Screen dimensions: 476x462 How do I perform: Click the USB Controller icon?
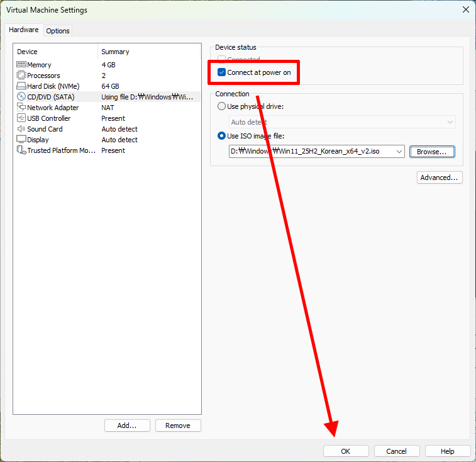21,118
